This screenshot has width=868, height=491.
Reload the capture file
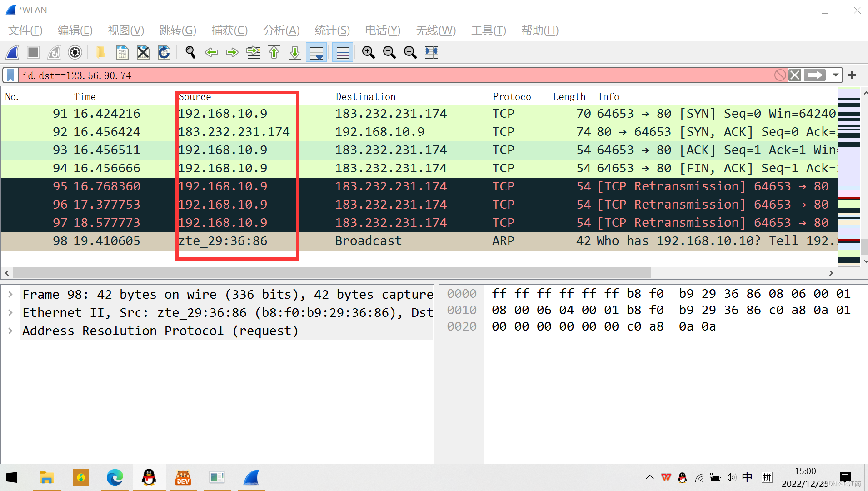(x=164, y=52)
